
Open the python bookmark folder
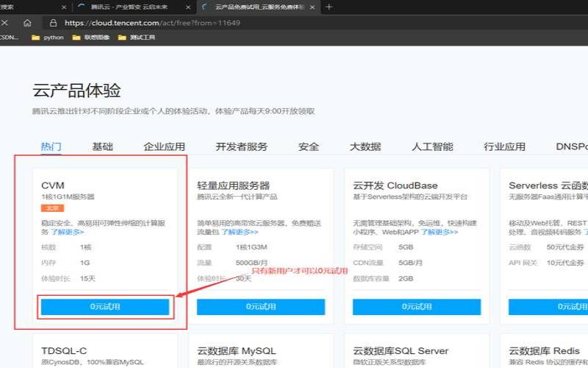point(49,37)
